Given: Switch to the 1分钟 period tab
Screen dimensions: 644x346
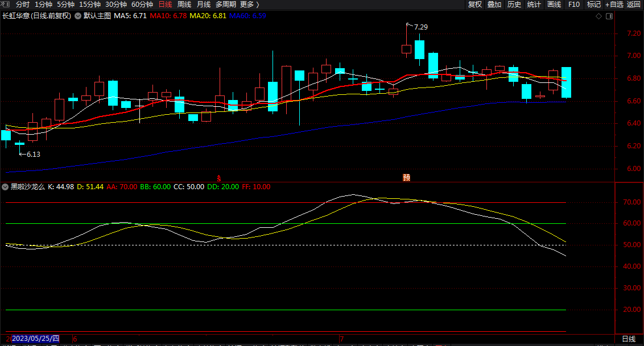Looking at the screenshot, I should tap(43, 4).
